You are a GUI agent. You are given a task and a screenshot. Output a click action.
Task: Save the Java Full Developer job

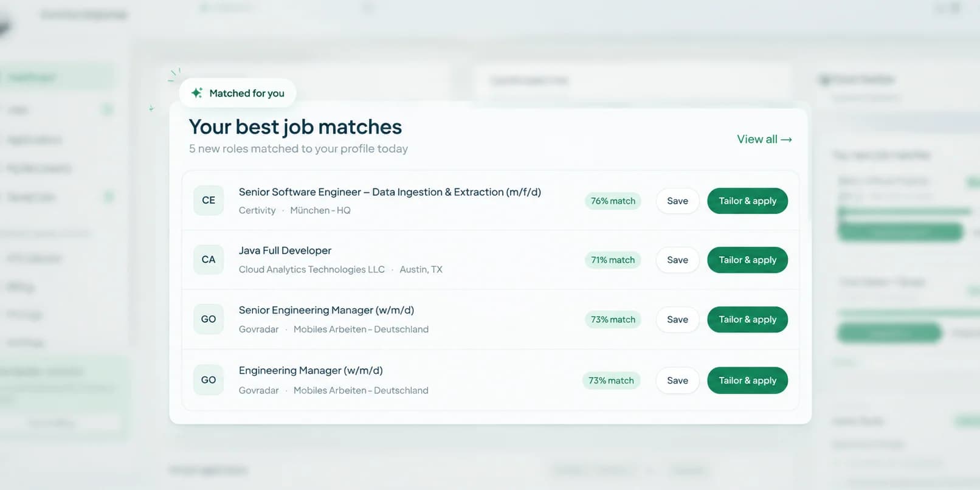[x=677, y=260]
